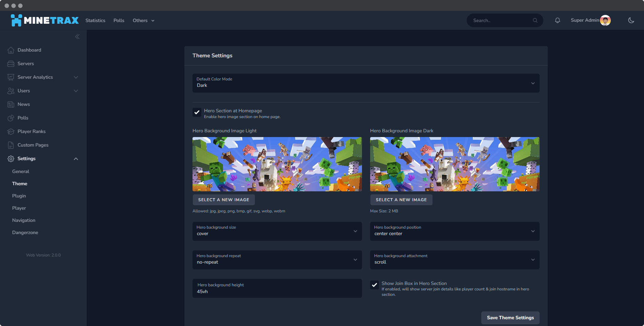Click the Custom Pages document icon
Screen dimensions: 644x326
[11, 145]
